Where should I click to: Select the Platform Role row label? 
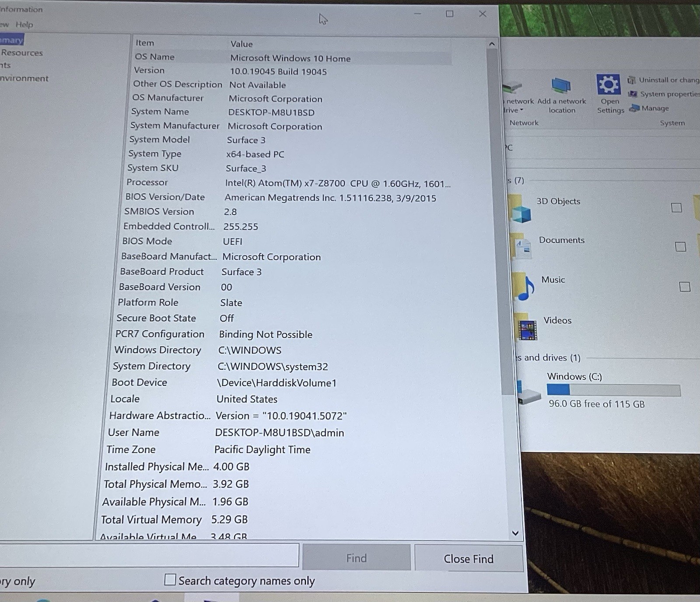148,302
